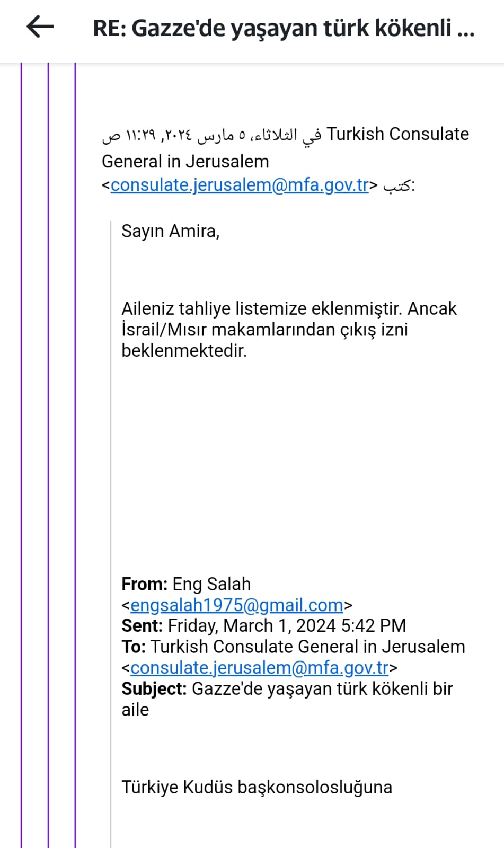
Task: Open the email subject title in header
Action: pos(284,28)
